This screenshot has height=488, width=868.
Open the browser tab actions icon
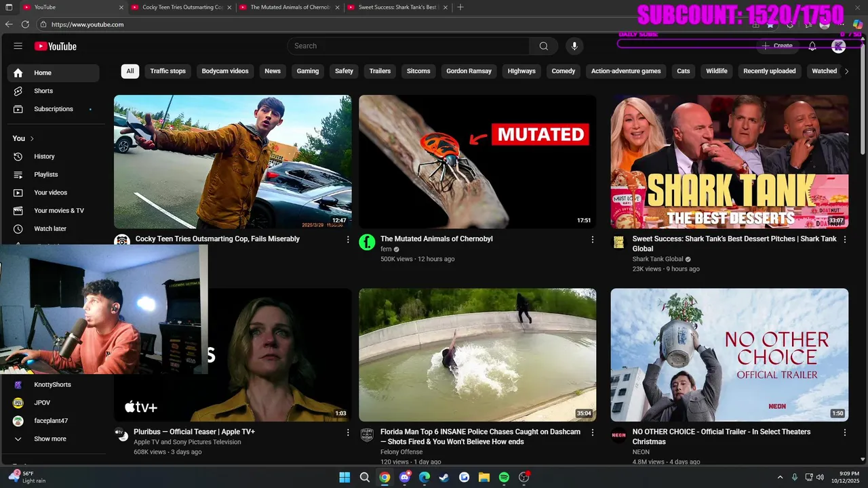(x=9, y=7)
